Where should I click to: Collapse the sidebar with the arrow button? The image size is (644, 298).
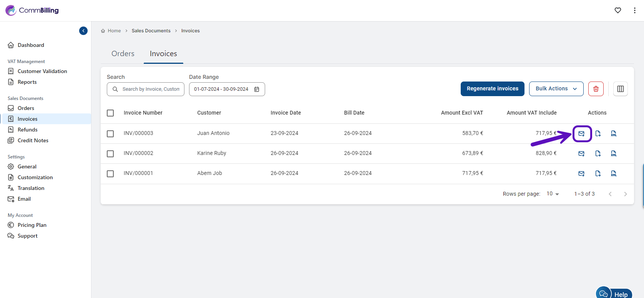pos(83,31)
